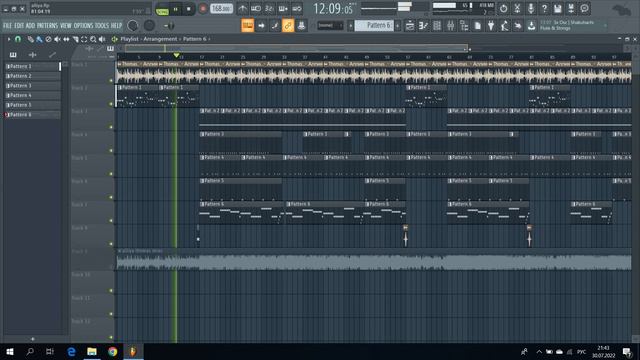Pause playback with the pause button
Screen dimensions: 640x360
(x=176, y=9)
